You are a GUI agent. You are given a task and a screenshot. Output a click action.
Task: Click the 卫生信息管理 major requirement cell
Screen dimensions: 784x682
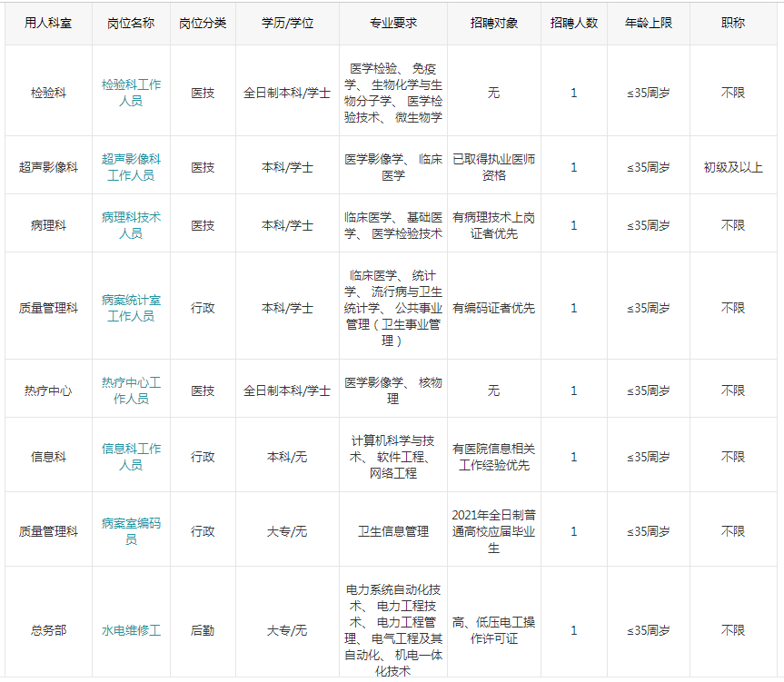pyautogui.click(x=393, y=531)
